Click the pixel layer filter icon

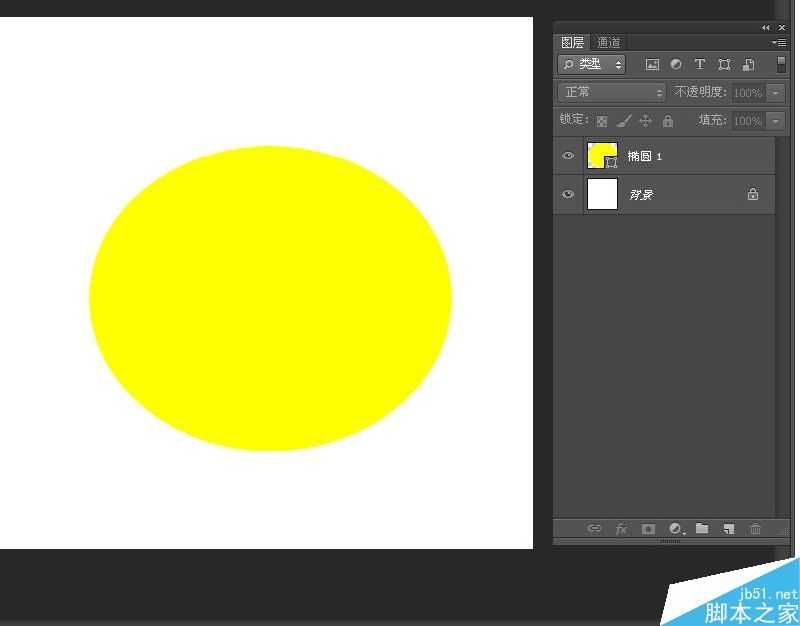[x=652, y=65]
